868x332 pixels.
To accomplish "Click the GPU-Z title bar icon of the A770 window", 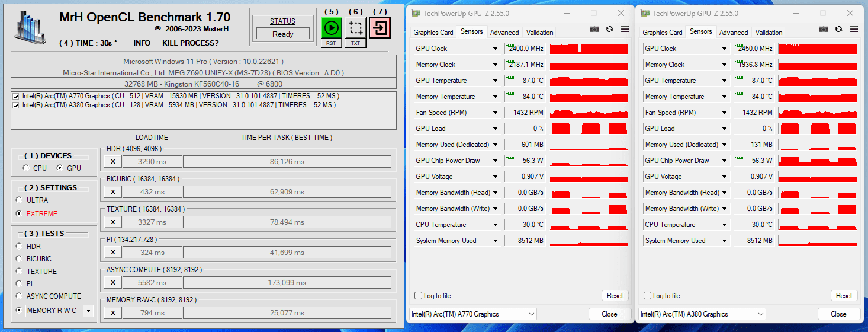I will pyautogui.click(x=416, y=13).
